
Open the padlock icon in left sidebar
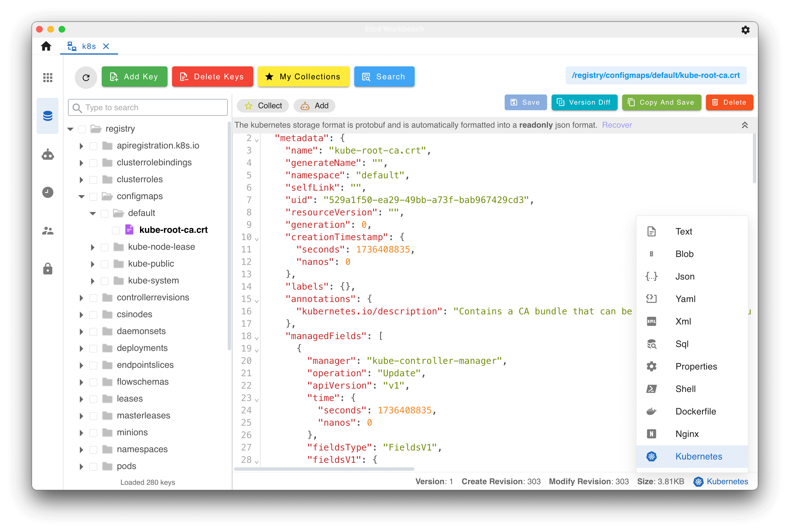click(48, 268)
